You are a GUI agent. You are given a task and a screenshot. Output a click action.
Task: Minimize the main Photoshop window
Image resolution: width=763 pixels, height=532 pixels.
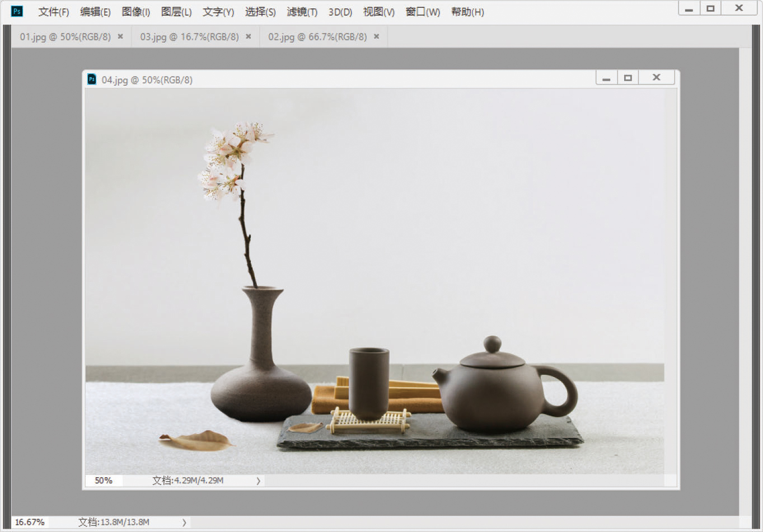[x=689, y=8]
